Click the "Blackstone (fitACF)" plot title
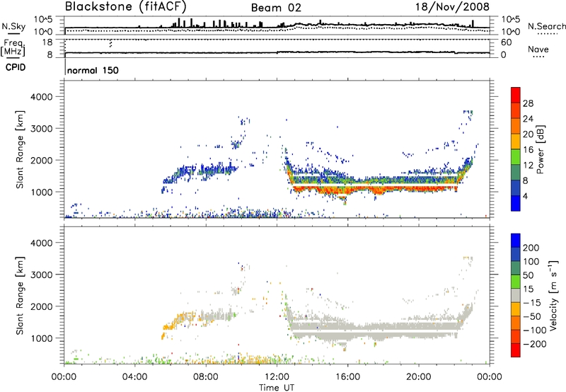 point(126,6)
